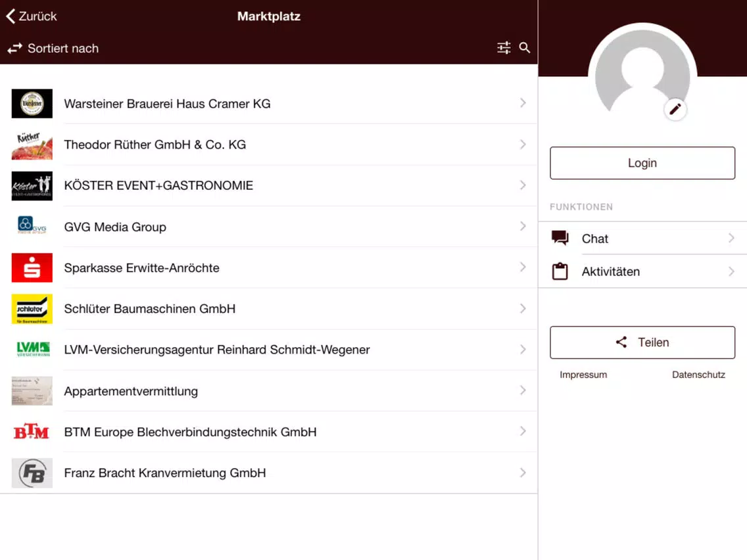Open Aktivitäten row chevron
This screenshot has width=747, height=560.
click(731, 271)
